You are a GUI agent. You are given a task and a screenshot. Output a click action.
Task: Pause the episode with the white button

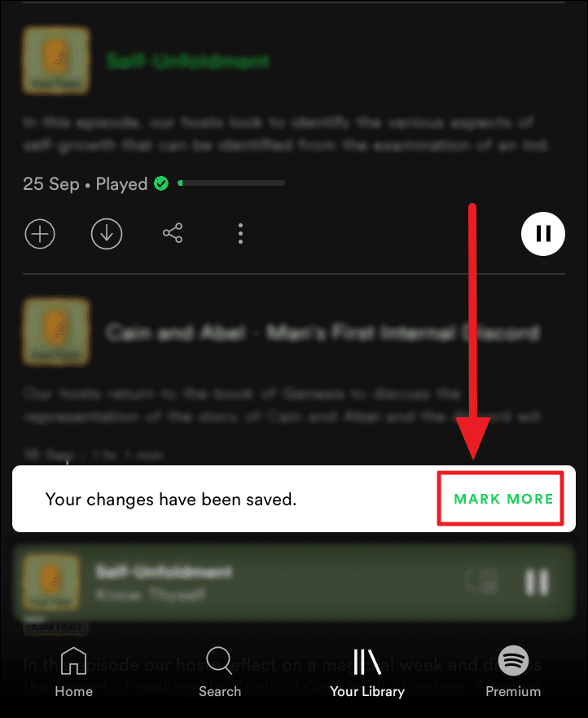[543, 234]
